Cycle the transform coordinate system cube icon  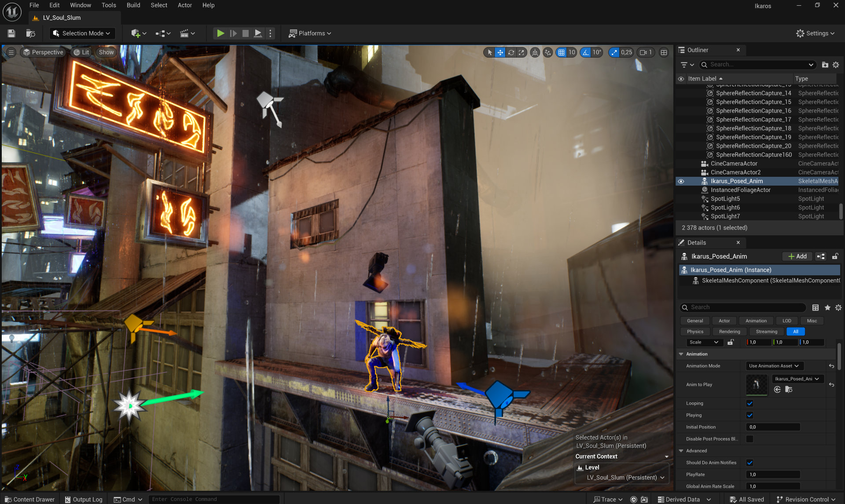pyautogui.click(x=535, y=52)
